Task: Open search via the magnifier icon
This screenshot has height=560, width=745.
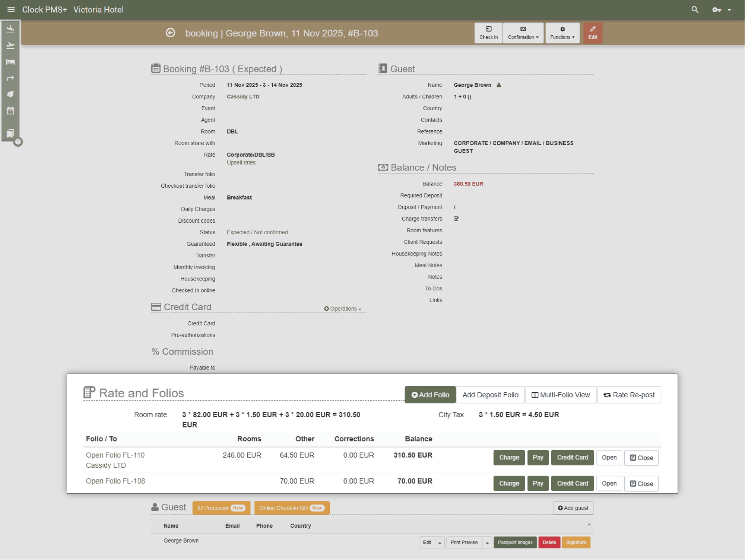Action: pyautogui.click(x=695, y=9)
